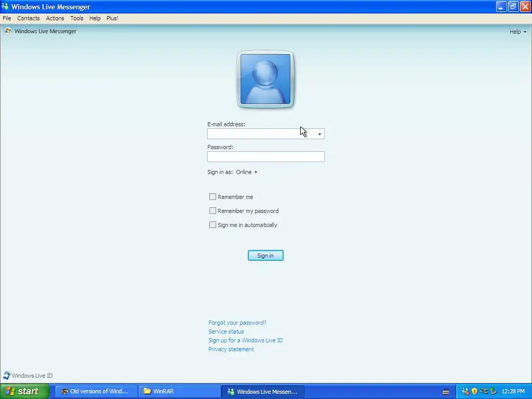This screenshot has height=399, width=532.
Task: Click Sign up for a Windows Live ID
Action: click(x=245, y=340)
